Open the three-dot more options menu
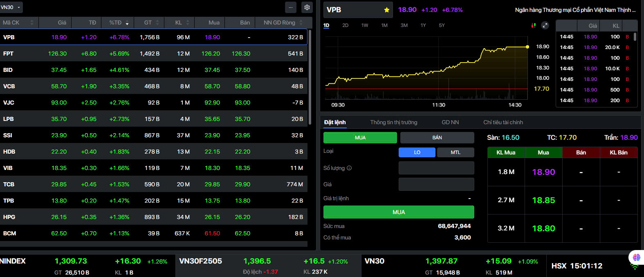Screen dimensions: 644x277 291,7
